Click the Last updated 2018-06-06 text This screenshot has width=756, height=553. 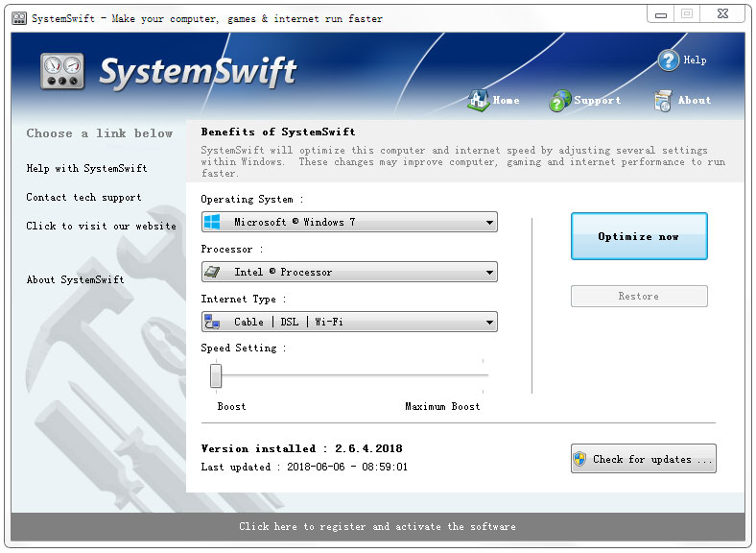pos(304,467)
